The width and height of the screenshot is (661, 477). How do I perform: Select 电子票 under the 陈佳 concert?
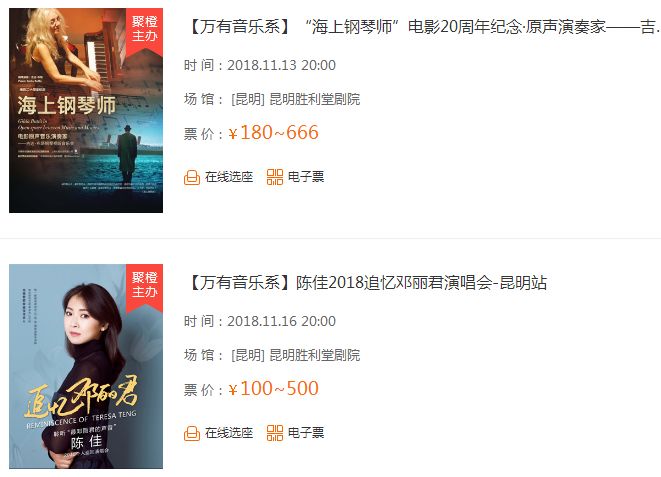306,433
